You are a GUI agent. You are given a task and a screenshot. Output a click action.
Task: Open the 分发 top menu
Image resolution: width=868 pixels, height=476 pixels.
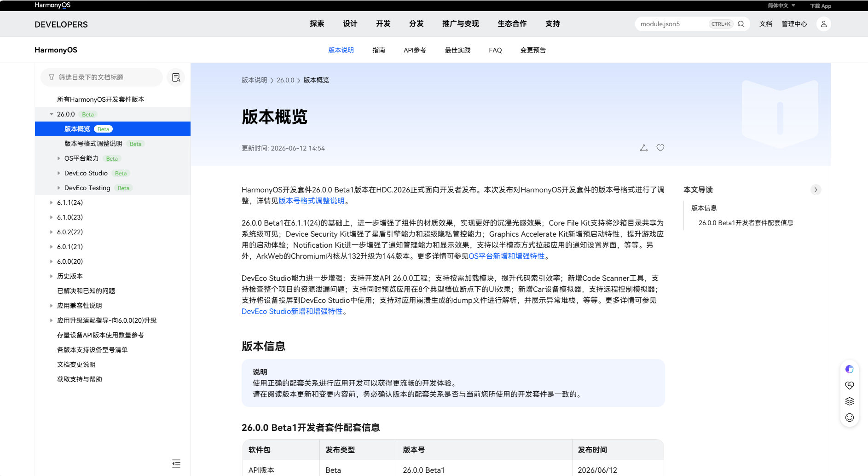pyautogui.click(x=417, y=24)
